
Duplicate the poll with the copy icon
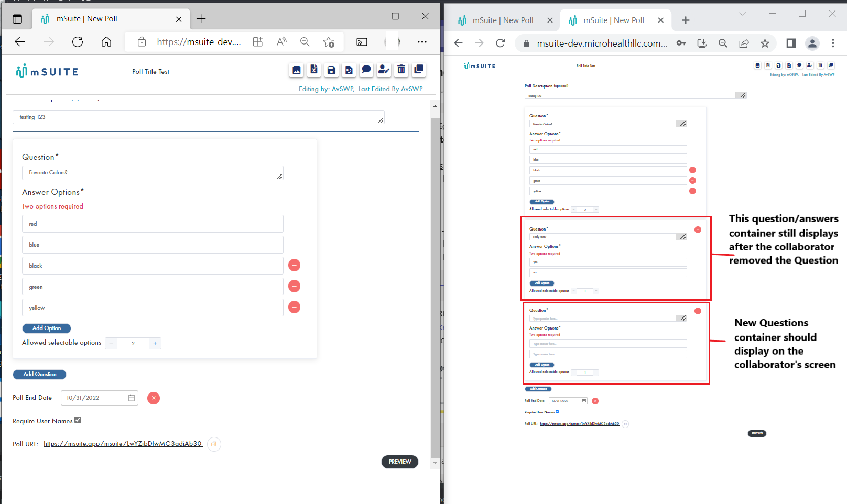point(419,70)
